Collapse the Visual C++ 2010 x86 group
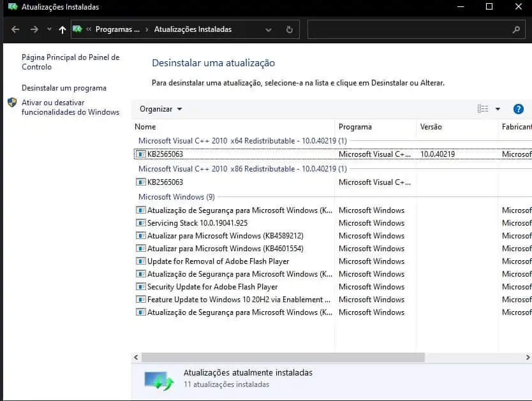 point(242,169)
